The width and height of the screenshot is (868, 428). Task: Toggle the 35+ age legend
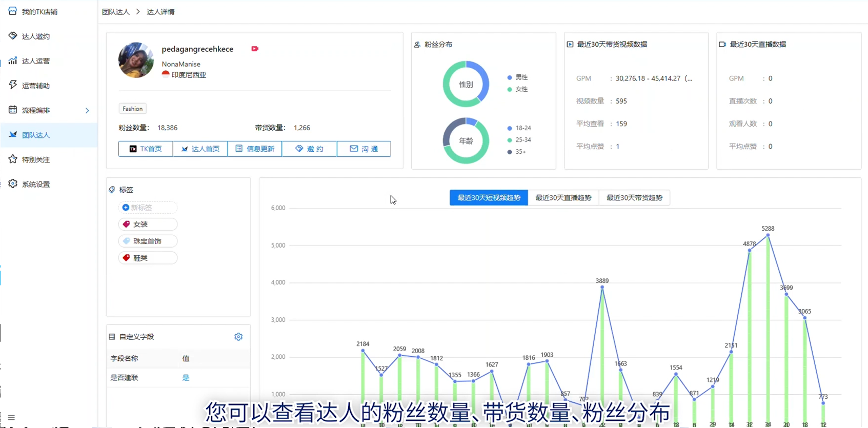tap(516, 152)
